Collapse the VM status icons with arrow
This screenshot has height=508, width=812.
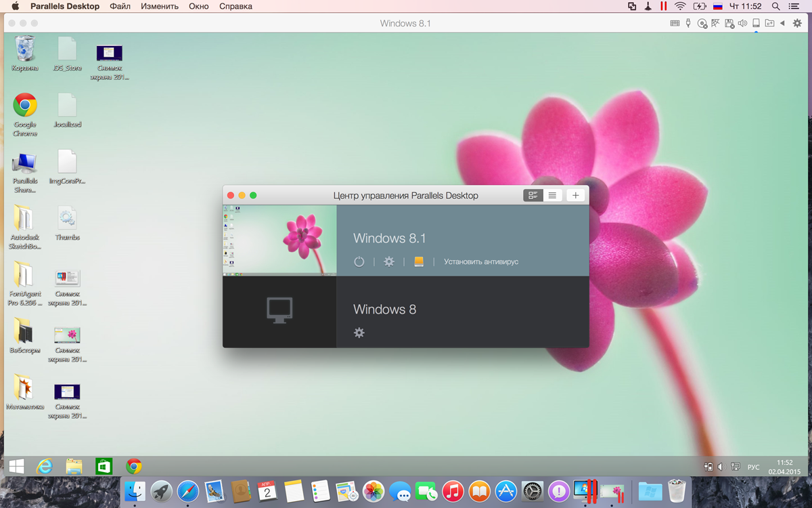coord(782,23)
